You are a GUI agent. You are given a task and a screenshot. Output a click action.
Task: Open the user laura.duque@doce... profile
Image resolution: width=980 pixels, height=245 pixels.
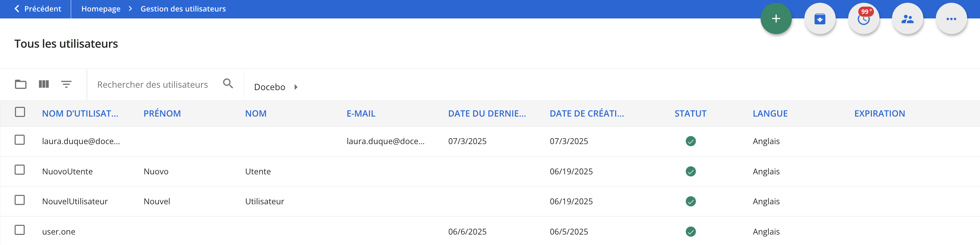click(81, 141)
